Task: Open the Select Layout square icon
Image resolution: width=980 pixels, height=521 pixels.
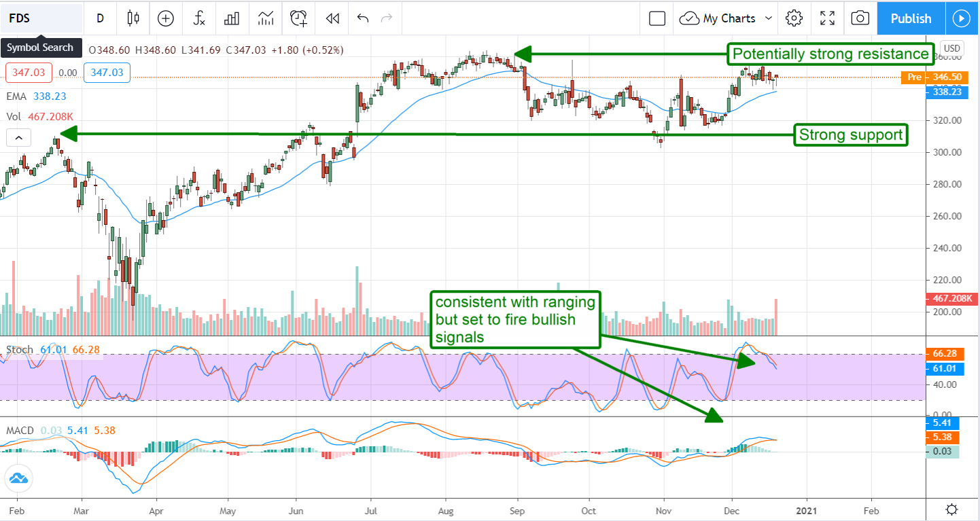Action: tap(657, 18)
